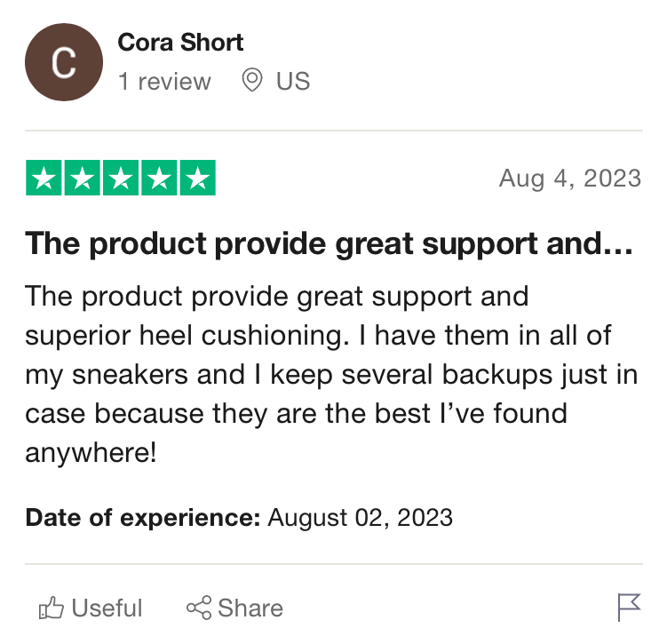The height and width of the screenshot is (644, 667).
Task: Open Cora Short's profile name
Action: coord(180,42)
